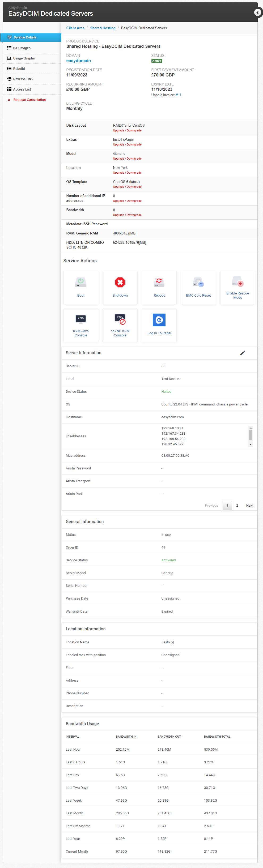Click page 1 pagination button
The width and height of the screenshot is (263, 868).
[227, 506]
